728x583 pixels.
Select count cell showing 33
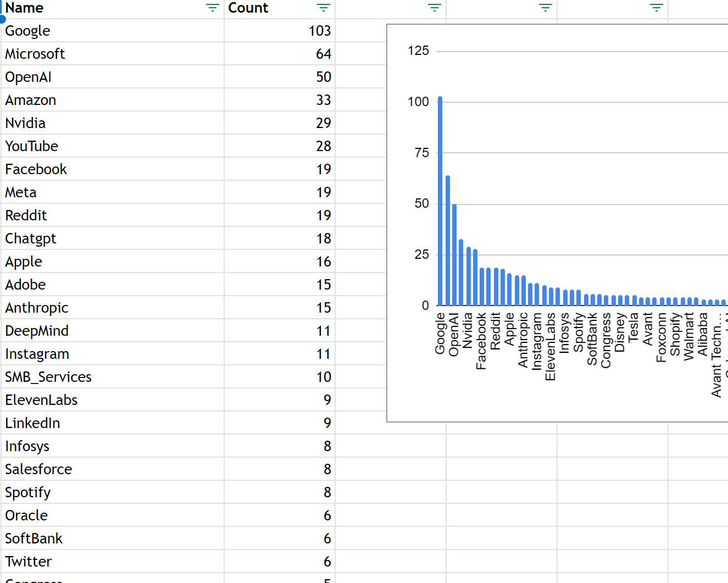(x=280, y=100)
